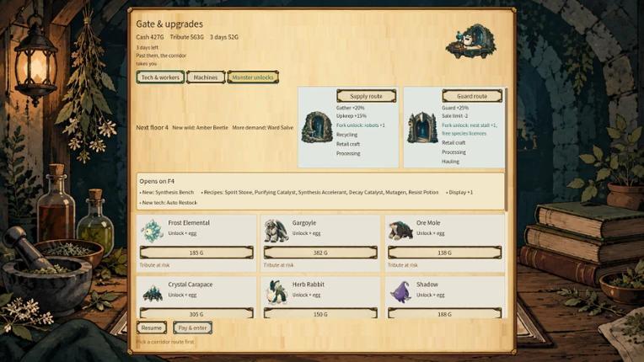Screen dimensions: 644x362
Task: Choose the Supply route button
Action: (366, 96)
